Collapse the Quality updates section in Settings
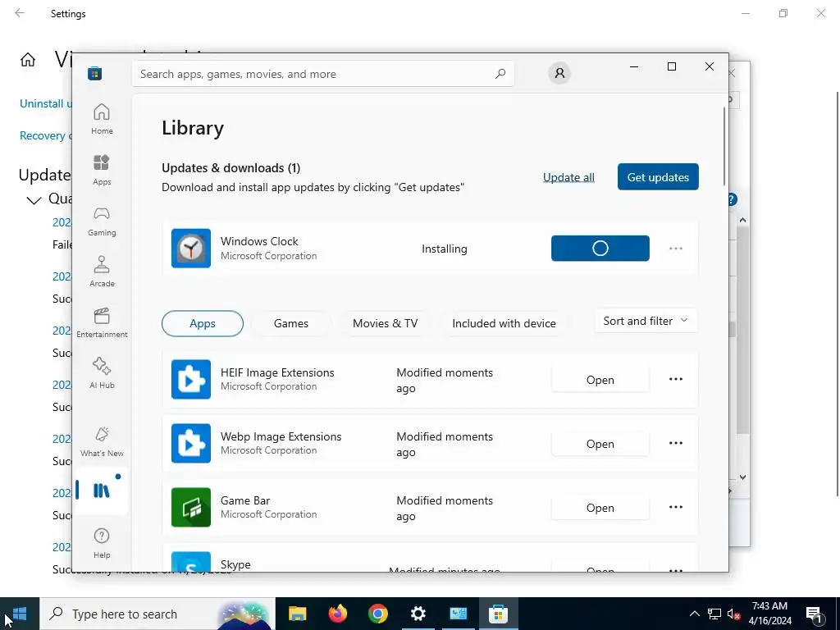Screen dimensions: 840x630 34,200
